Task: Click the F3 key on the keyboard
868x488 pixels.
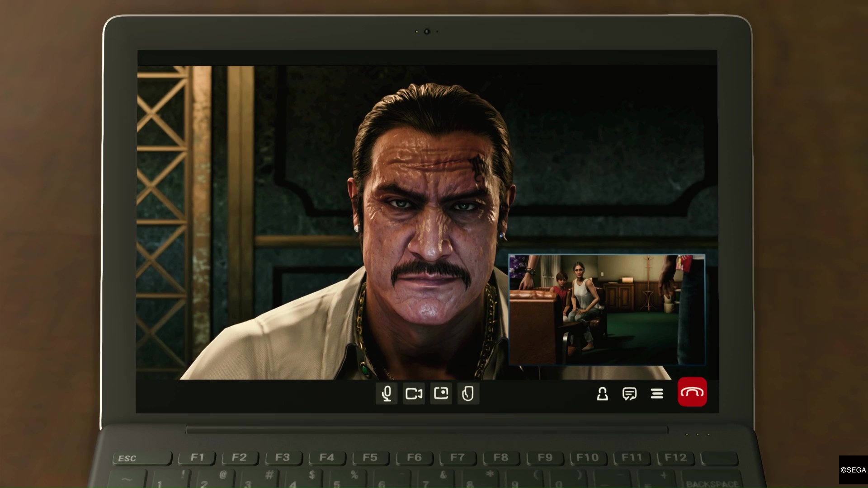Action: [x=283, y=458]
